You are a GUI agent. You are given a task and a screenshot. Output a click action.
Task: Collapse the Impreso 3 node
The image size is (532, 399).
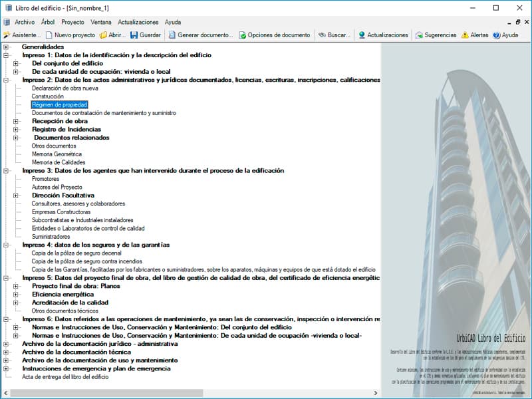tap(6, 171)
